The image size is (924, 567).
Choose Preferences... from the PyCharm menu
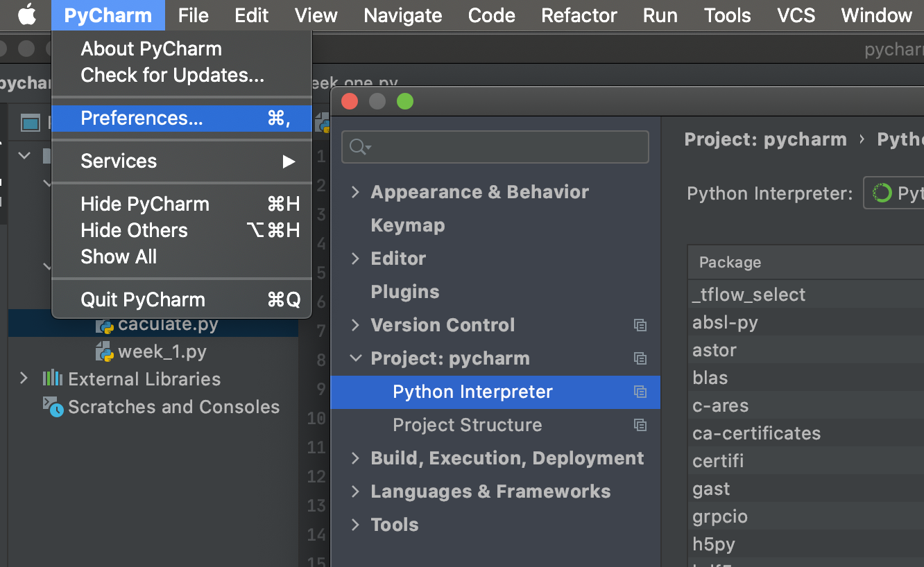[142, 118]
